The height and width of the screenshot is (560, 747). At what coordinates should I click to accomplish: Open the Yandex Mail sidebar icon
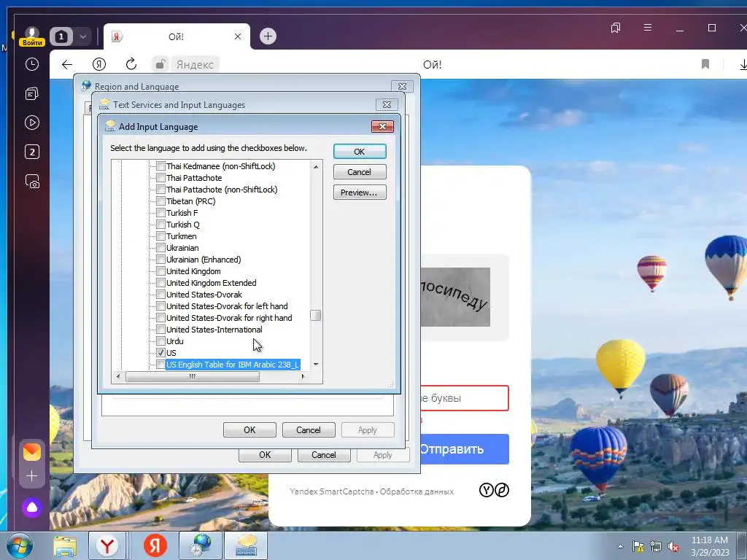tap(32, 451)
